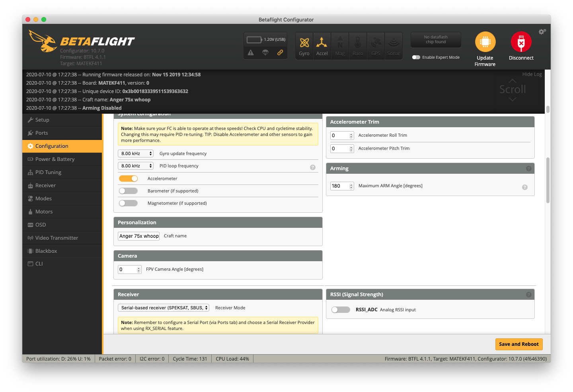
Task: Open the Setup tab
Action: [x=62, y=120]
